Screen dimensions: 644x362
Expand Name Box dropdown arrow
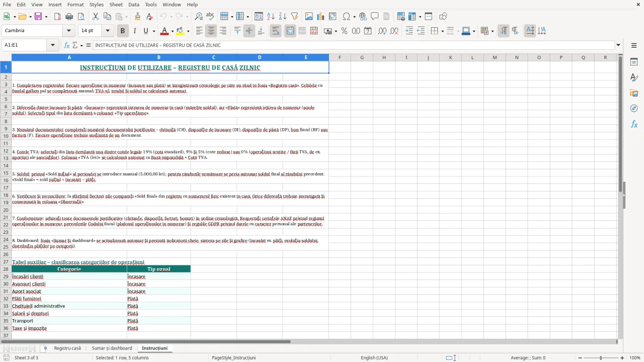[53, 46]
